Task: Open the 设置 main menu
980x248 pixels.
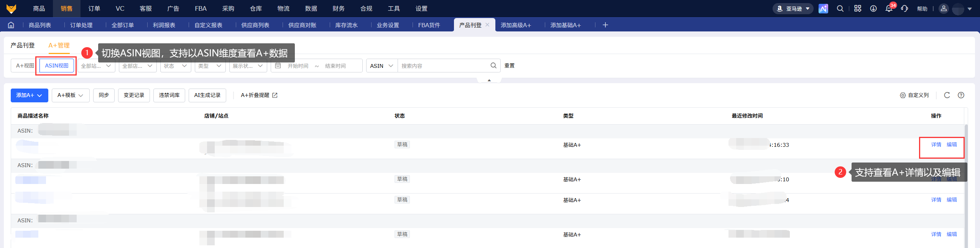Action: pos(422,8)
